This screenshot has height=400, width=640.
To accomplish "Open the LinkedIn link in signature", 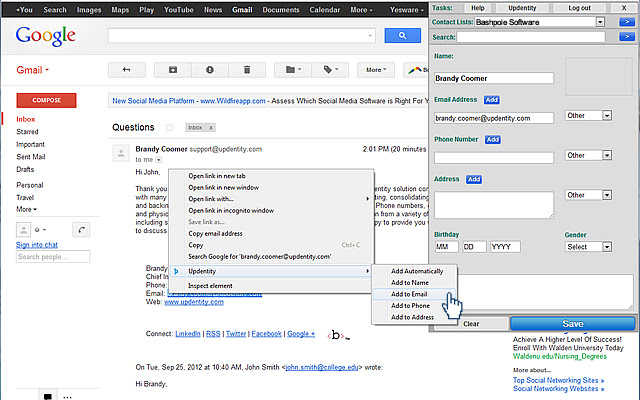I will [188, 334].
